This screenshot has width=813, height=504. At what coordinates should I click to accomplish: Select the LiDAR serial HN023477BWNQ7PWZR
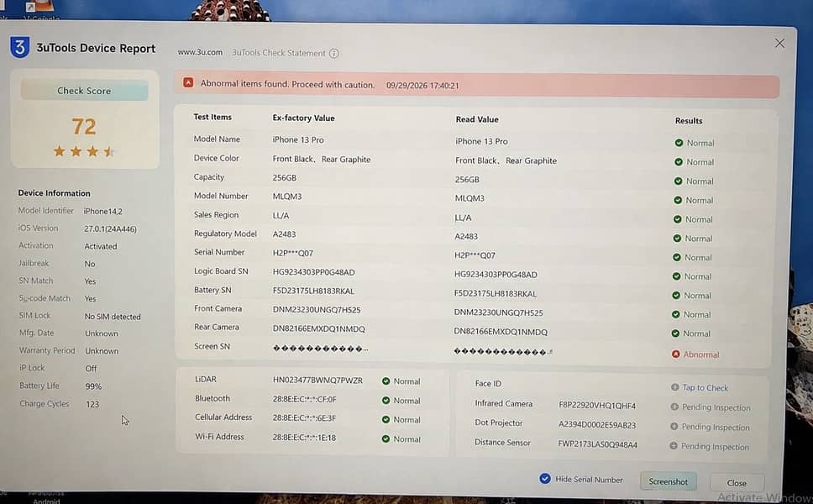[317, 380]
